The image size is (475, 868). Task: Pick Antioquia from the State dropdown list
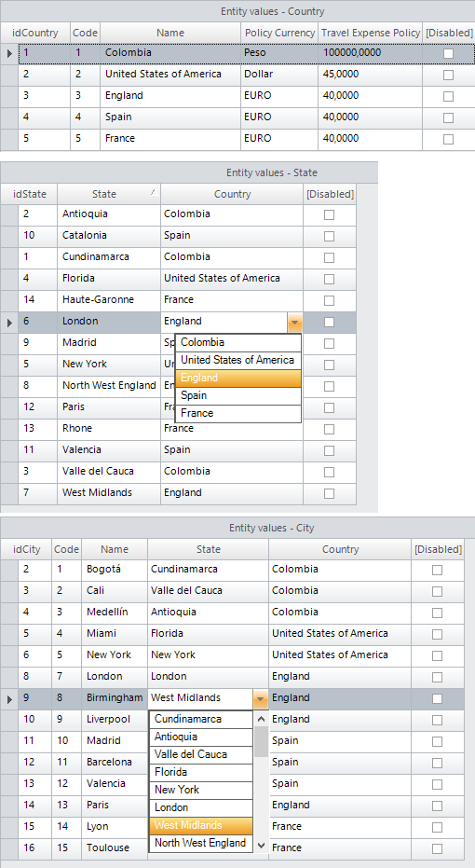[201, 737]
